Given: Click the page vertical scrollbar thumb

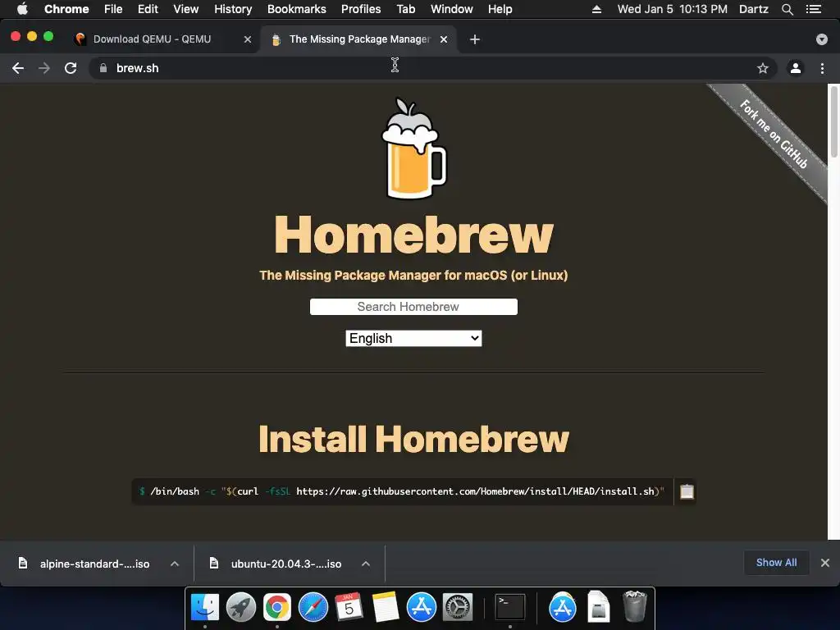Looking at the screenshot, I should [833, 121].
